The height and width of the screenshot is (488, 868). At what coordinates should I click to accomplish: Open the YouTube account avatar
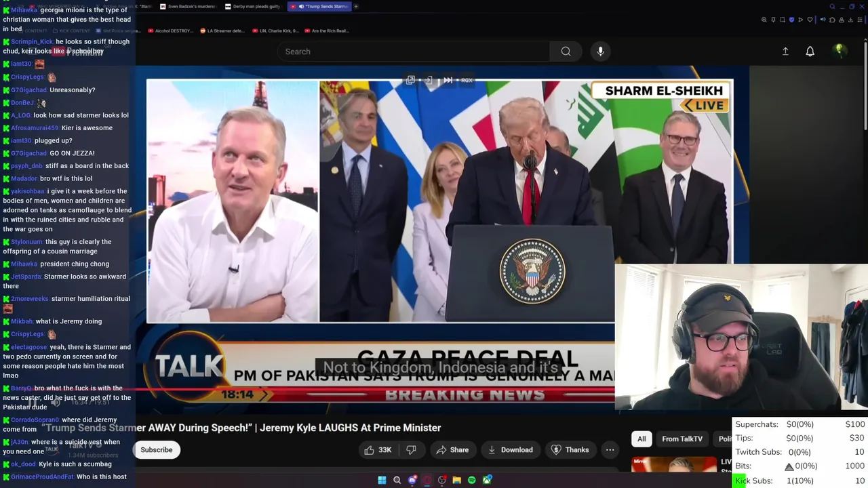(x=839, y=51)
